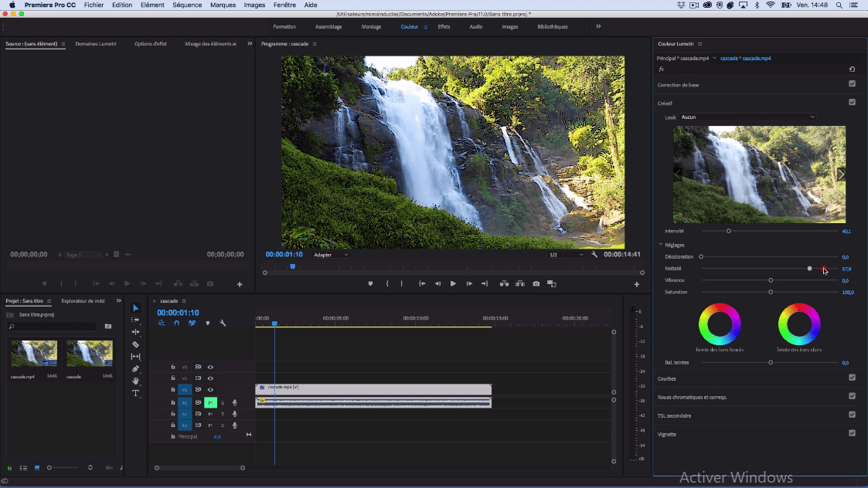Hide video track V1 with the eye icon
The image size is (868, 488).
(x=210, y=390)
